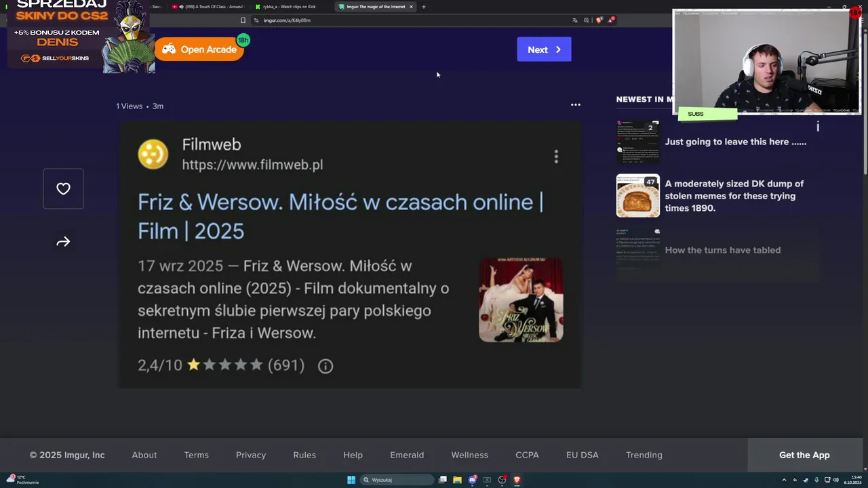Viewport: 868px width, 488px height.
Task: Open the Terms footer link
Action: pos(197,455)
